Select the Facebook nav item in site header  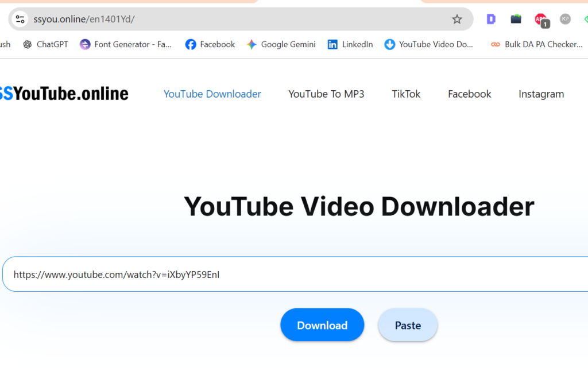(x=470, y=94)
